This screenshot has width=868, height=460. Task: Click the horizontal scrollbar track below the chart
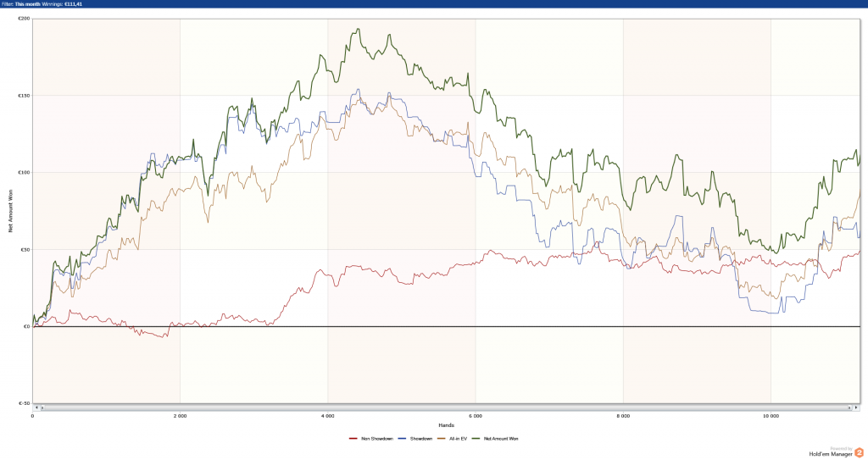(446, 407)
